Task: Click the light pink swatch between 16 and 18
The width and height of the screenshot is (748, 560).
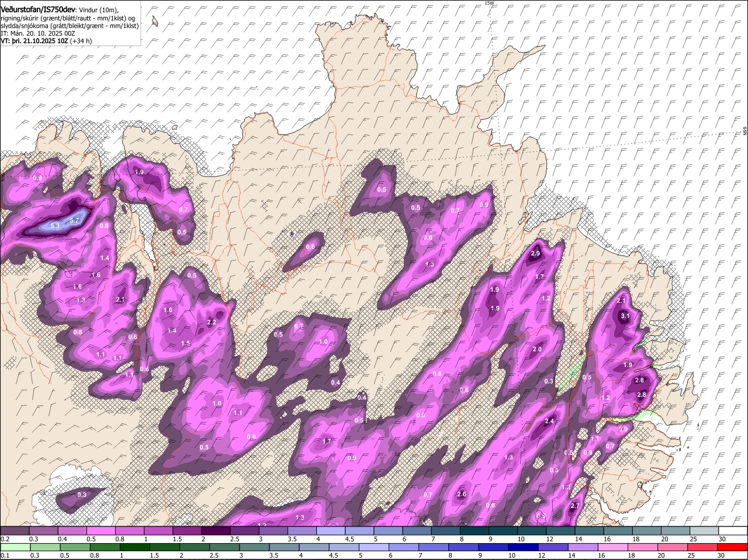Action: click(614, 547)
